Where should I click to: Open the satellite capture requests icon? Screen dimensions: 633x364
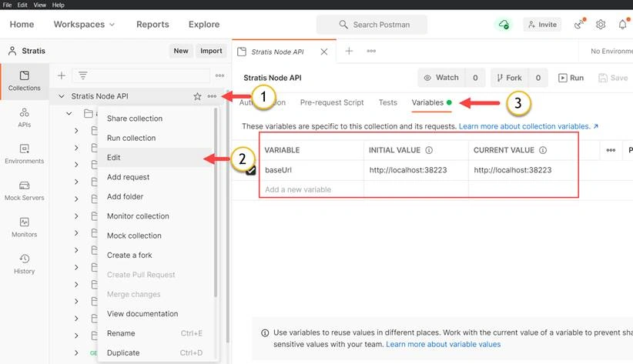coord(579,24)
